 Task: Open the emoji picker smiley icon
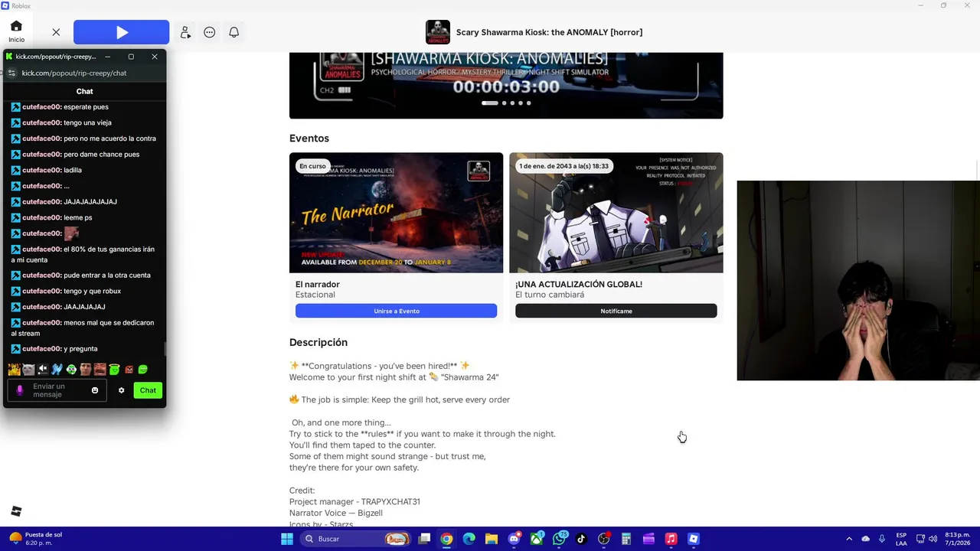pyautogui.click(x=95, y=390)
